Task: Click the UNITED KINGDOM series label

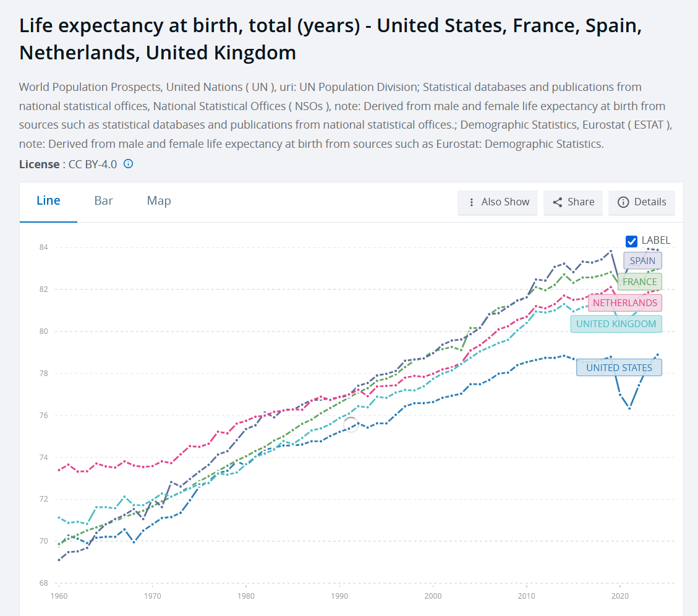Action: pos(616,324)
